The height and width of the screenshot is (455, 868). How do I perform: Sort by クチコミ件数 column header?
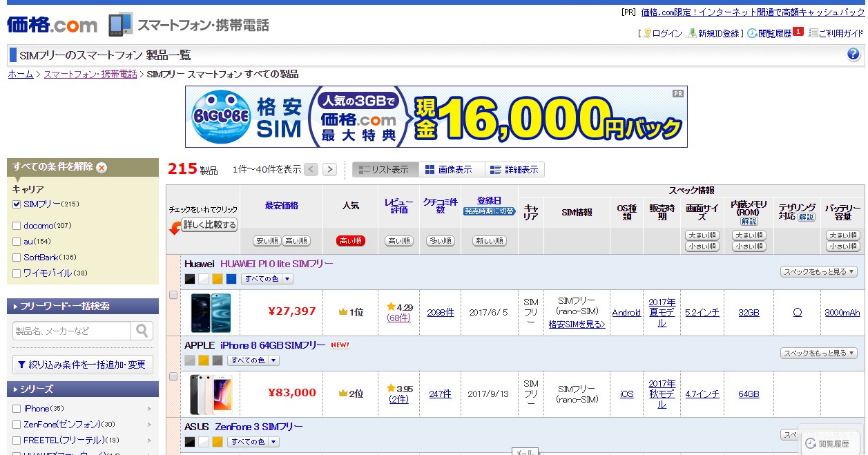tap(440, 206)
